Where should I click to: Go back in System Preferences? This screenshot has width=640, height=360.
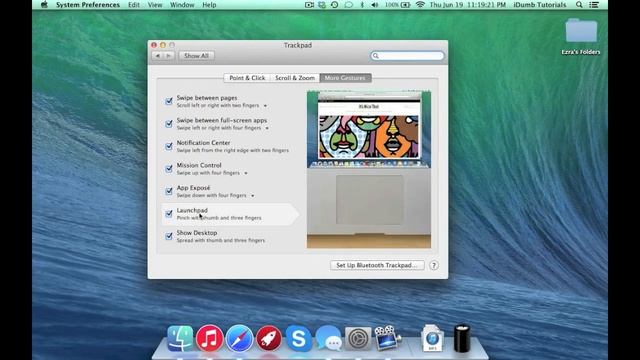pos(158,56)
